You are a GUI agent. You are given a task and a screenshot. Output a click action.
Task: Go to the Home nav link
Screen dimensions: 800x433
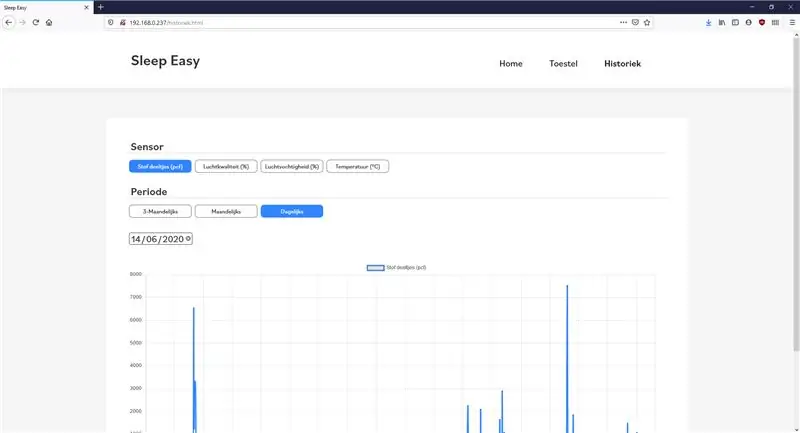511,64
